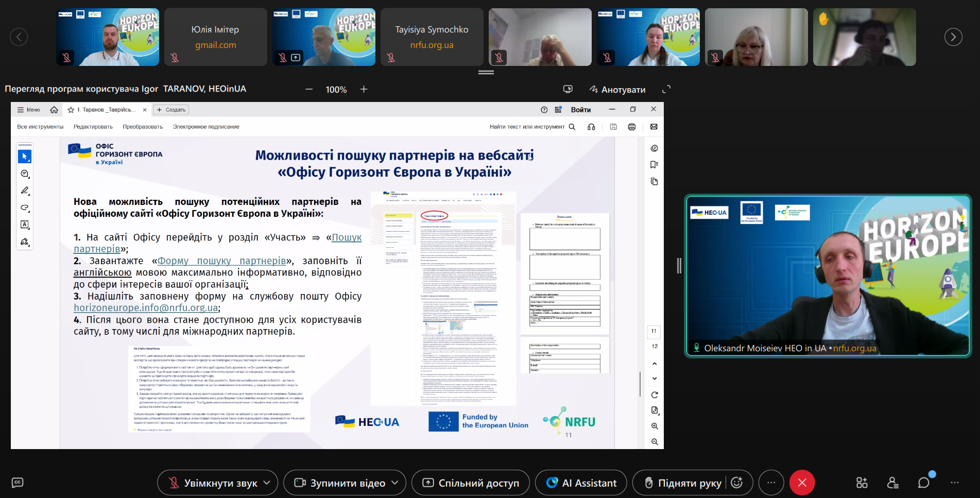The height and width of the screenshot is (498, 980).
Task: Zoom out shared content with minus
Action: coord(309,89)
